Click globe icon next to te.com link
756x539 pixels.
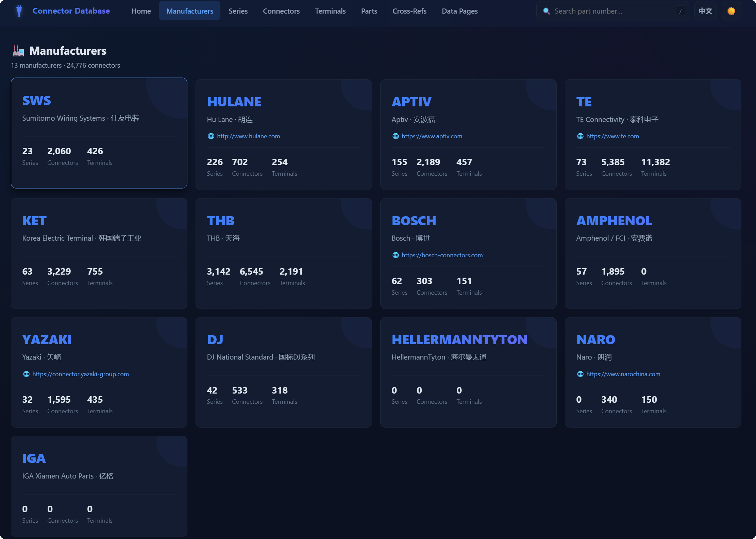tap(580, 136)
